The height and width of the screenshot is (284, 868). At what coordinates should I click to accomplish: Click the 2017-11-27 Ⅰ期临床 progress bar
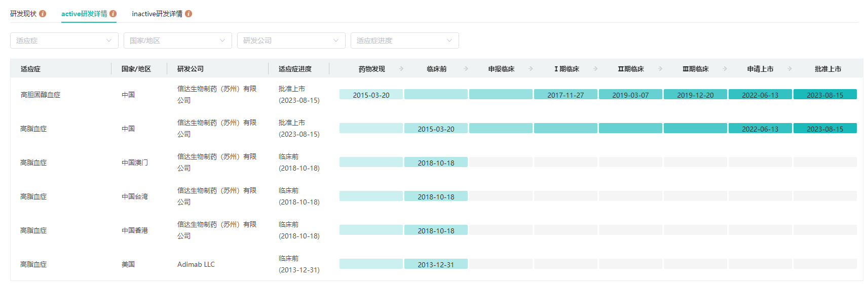(565, 95)
